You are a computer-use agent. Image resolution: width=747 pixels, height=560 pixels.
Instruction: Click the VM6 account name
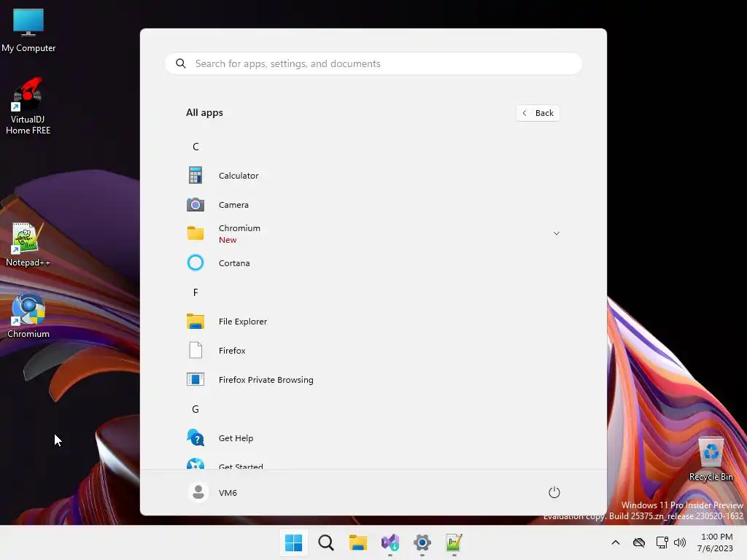coord(228,493)
